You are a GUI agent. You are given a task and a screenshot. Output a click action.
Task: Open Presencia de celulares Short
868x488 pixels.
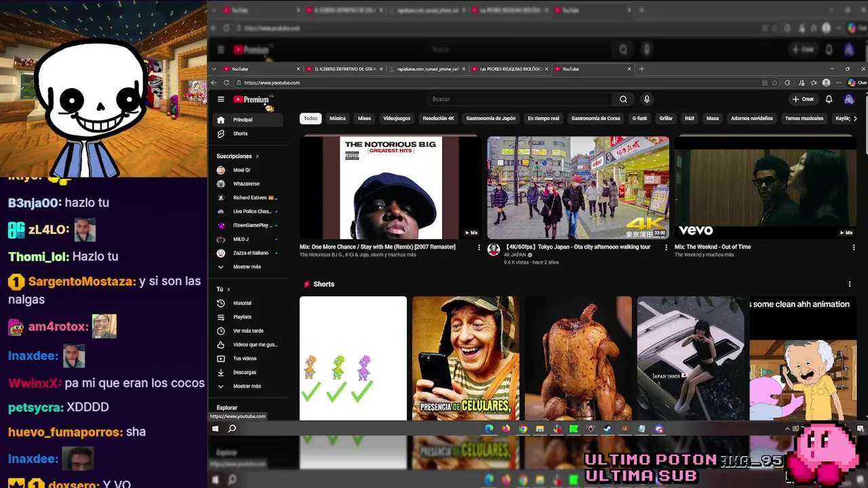pos(465,359)
